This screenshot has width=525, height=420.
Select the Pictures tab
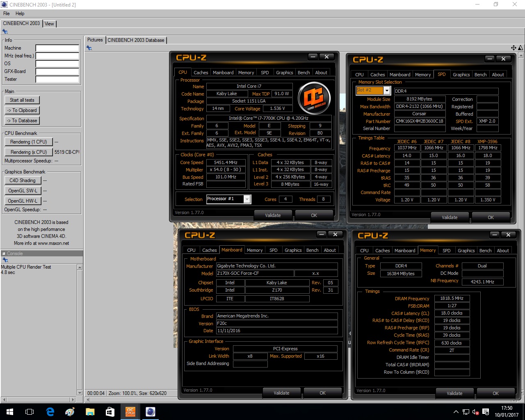coord(95,40)
